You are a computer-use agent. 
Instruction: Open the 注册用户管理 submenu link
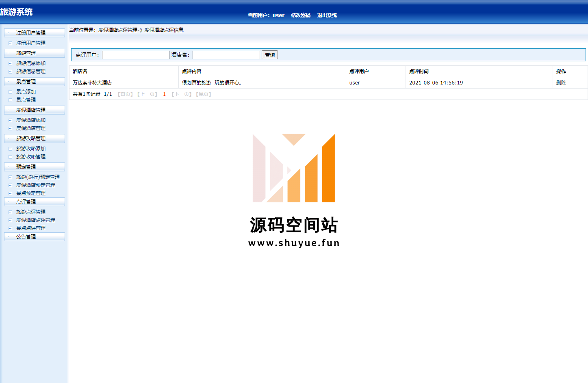click(x=31, y=43)
